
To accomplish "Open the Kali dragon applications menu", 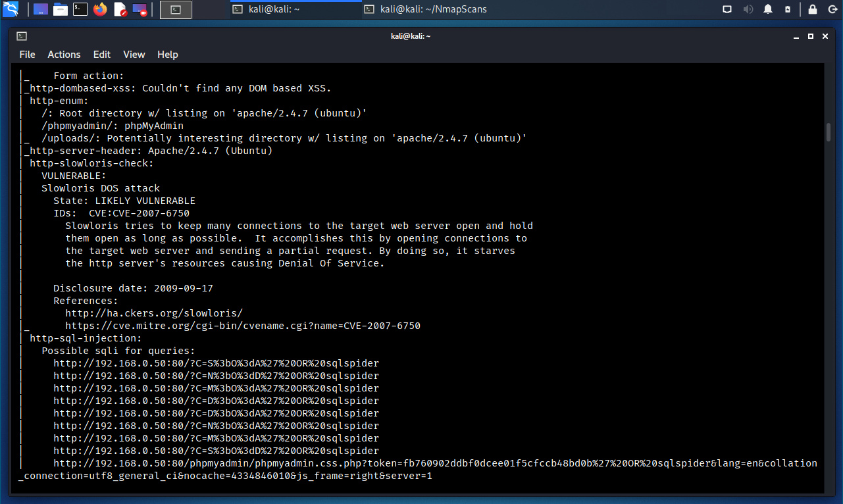I will coord(11,9).
